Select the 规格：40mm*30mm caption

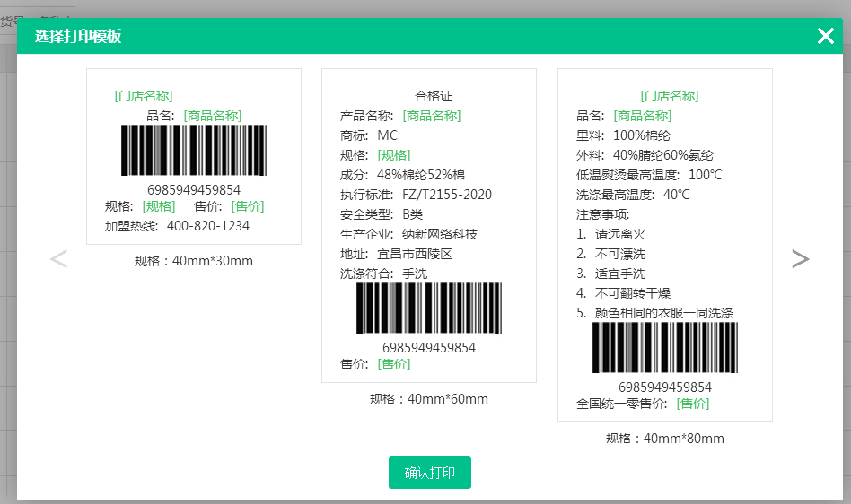[194, 261]
